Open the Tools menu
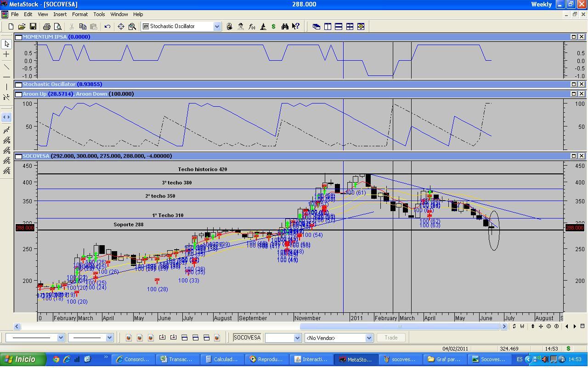 (99, 14)
